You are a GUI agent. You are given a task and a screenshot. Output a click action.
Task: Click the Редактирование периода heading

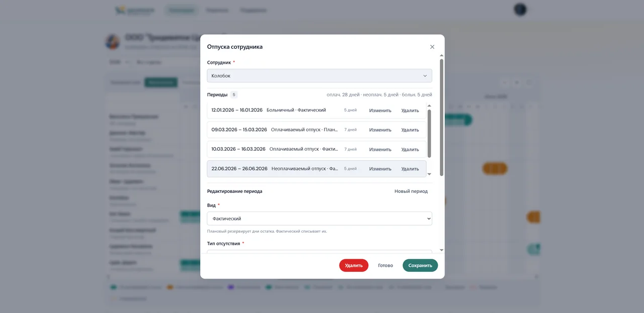(234, 191)
